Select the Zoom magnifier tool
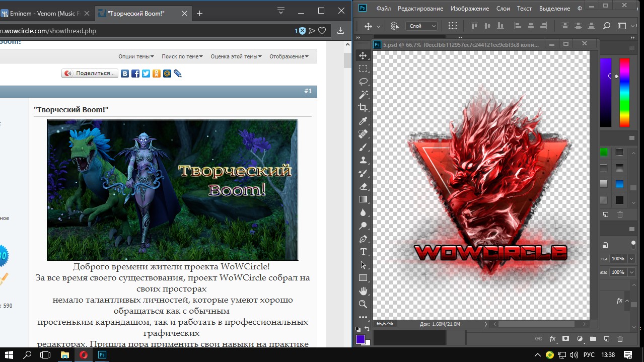 tap(363, 304)
